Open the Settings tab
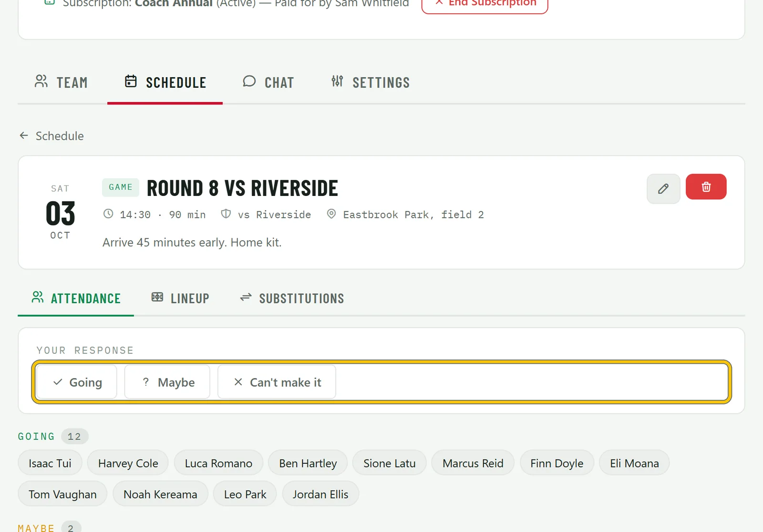This screenshot has height=532, width=763. (371, 82)
